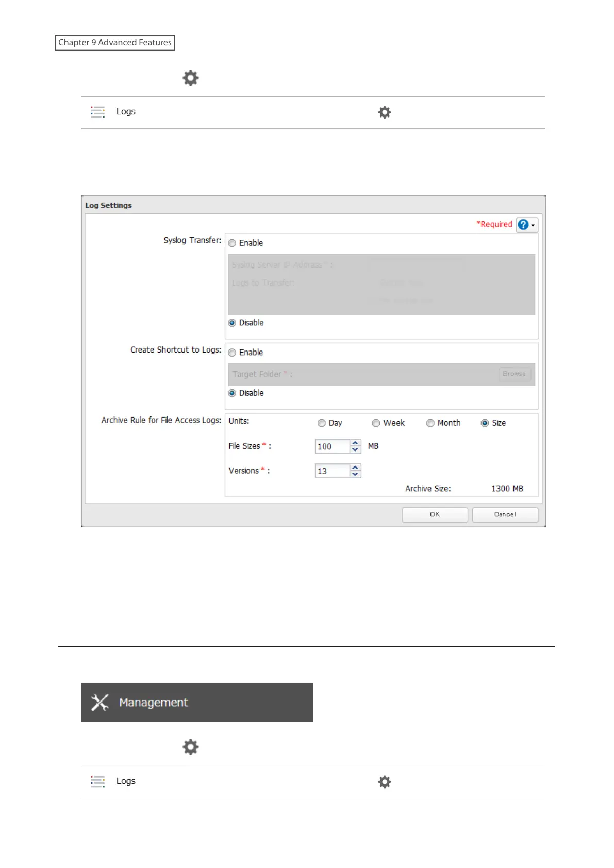Click the File Sizes input field
Screen dimensions: 614x868
click(x=333, y=446)
